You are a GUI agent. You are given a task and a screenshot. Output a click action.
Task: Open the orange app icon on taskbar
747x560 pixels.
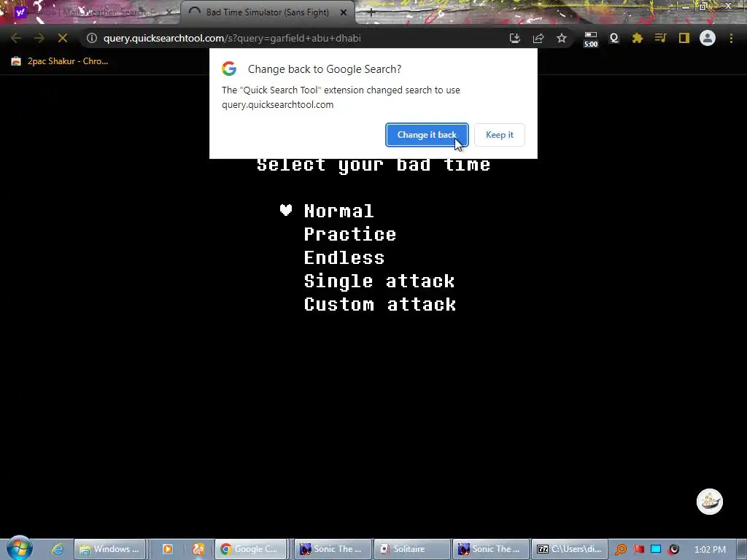(x=198, y=549)
